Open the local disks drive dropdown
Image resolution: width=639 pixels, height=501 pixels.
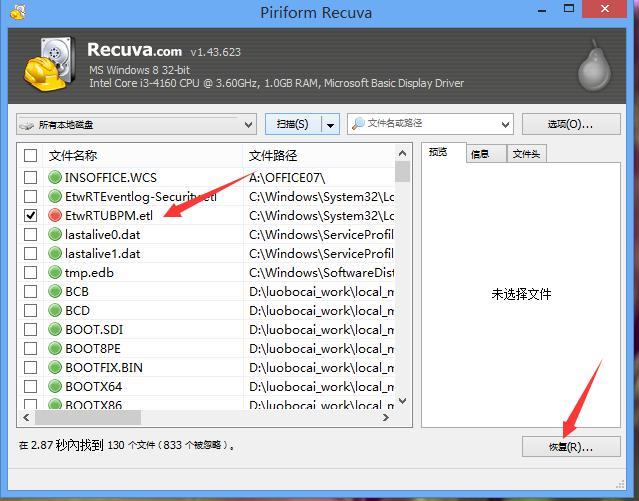[136, 124]
